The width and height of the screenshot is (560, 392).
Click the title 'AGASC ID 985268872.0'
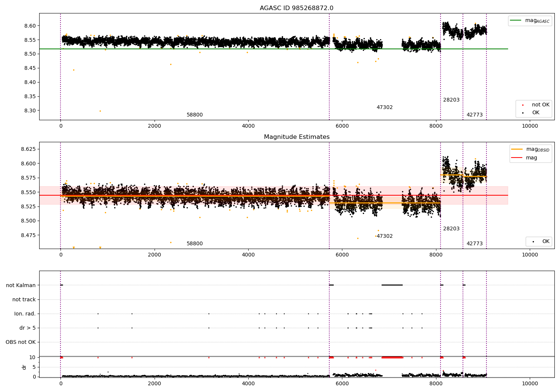click(296, 8)
